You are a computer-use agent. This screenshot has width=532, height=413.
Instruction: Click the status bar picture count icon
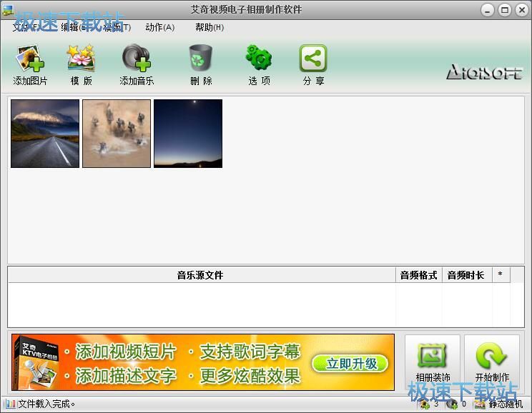pyautogui.click(x=425, y=404)
